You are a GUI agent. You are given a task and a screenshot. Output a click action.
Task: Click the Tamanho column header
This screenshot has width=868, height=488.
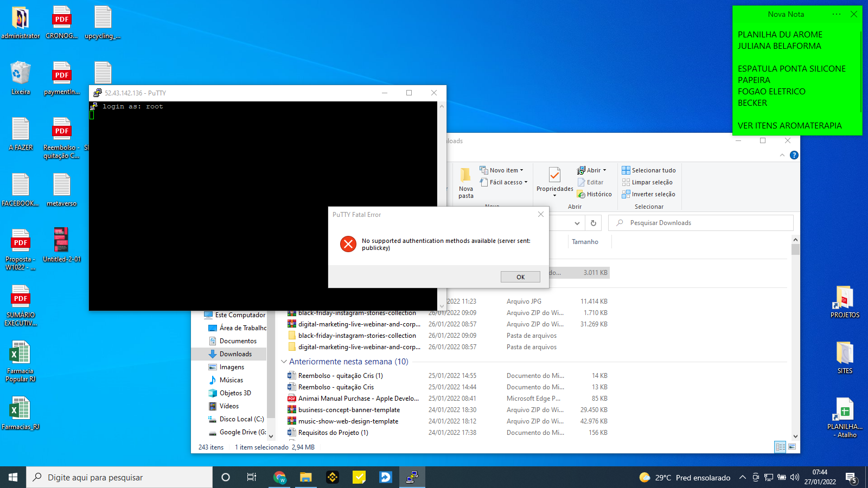coord(585,242)
